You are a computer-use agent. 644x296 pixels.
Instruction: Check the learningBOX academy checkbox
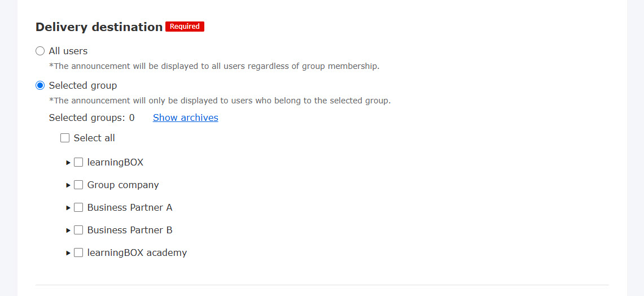(x=78, y=253)
